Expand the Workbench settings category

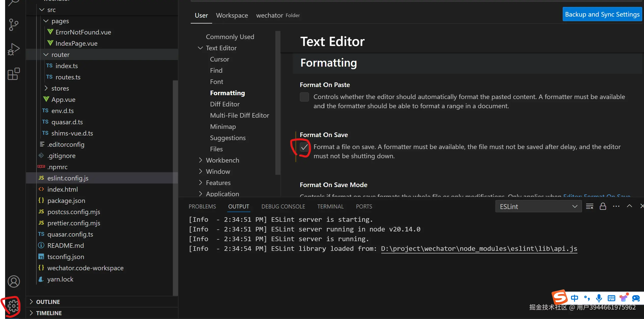(x=222, y=160)
